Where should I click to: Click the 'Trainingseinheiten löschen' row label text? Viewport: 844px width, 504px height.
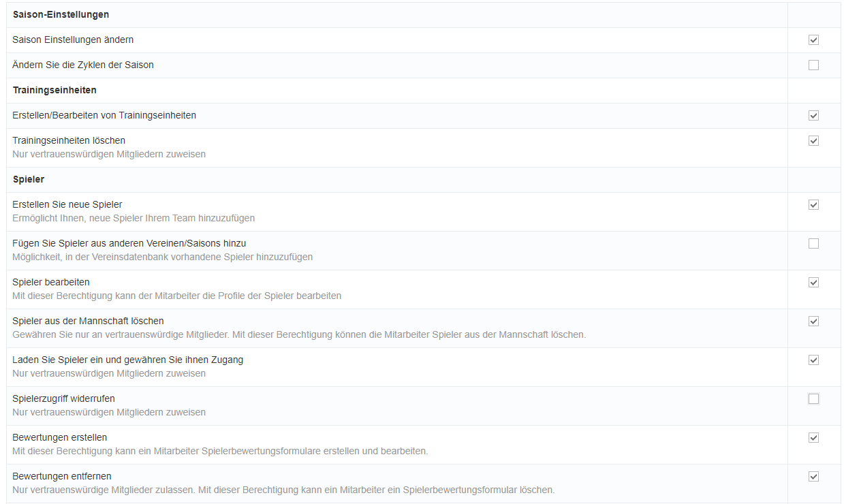(69, 140)
